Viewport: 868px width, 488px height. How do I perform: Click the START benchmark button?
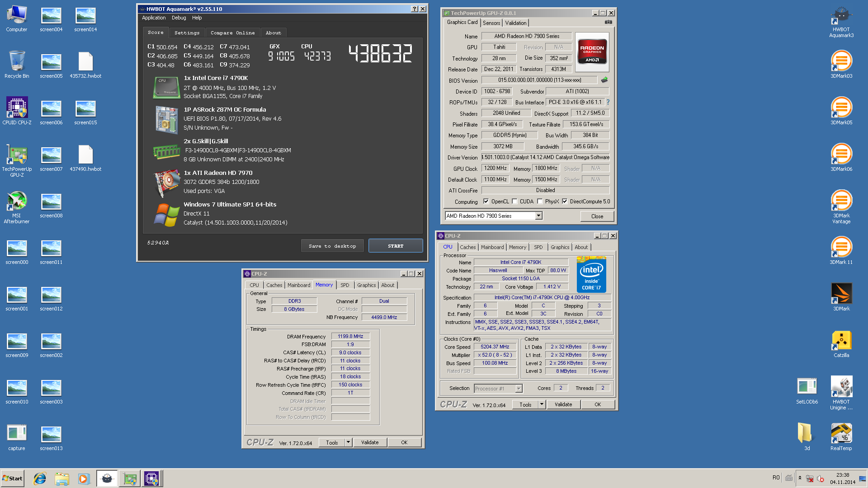(x=396, y=246)
